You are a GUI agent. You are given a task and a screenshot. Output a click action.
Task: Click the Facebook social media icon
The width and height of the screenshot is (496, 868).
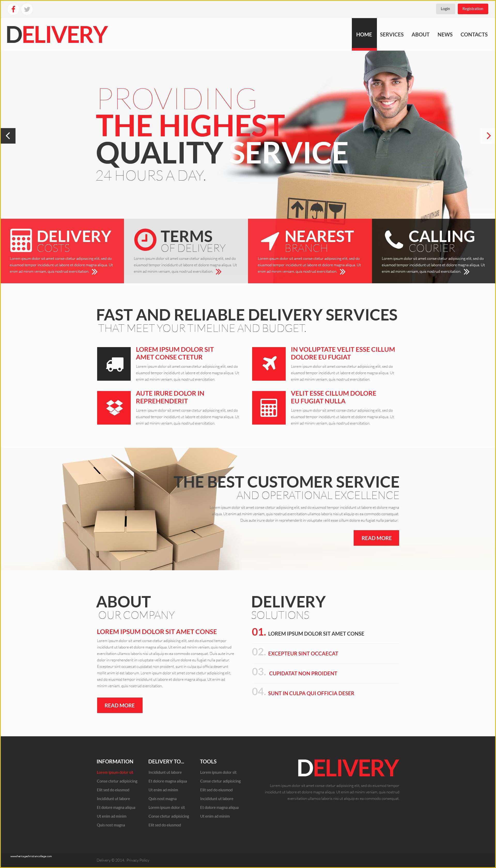click(13, 7)
